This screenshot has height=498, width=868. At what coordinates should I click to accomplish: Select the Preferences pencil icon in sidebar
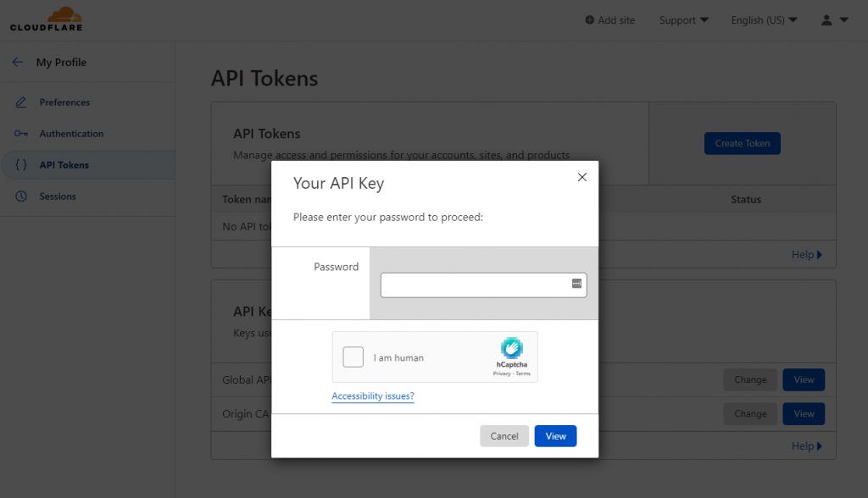pos(20,102)
